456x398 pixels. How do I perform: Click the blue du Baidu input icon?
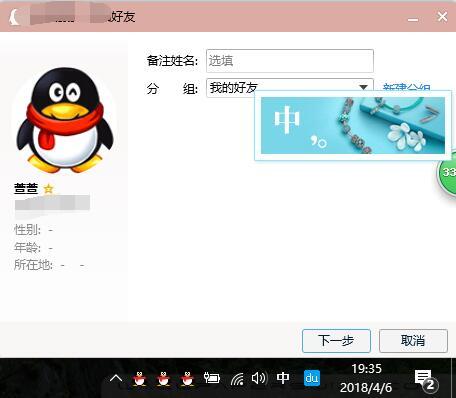pyautogui.click(x=312, y=378)
